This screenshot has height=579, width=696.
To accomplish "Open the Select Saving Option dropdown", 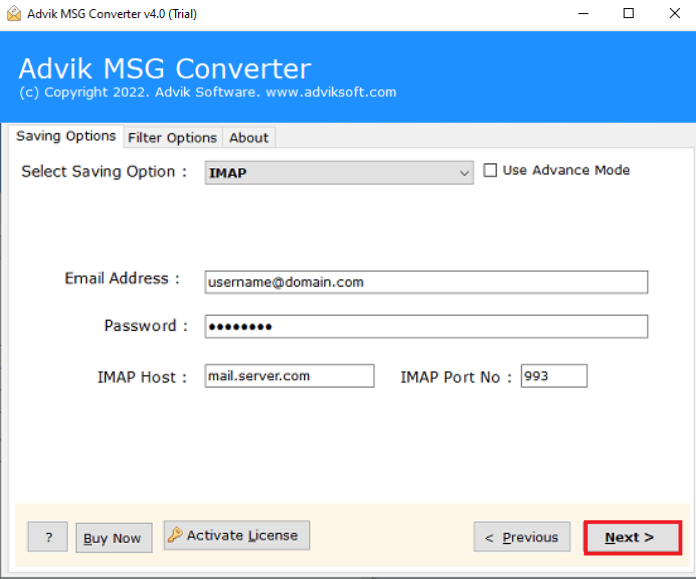I will tap(339, 173).
